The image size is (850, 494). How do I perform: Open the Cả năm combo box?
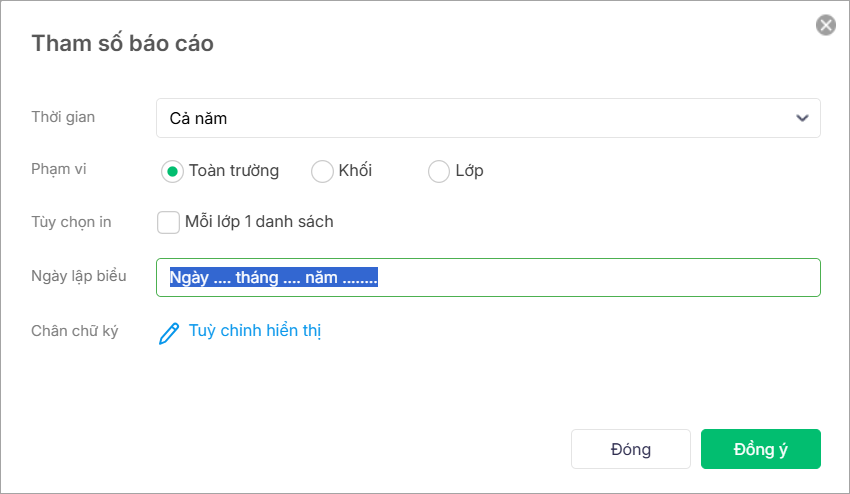(470, 118)
